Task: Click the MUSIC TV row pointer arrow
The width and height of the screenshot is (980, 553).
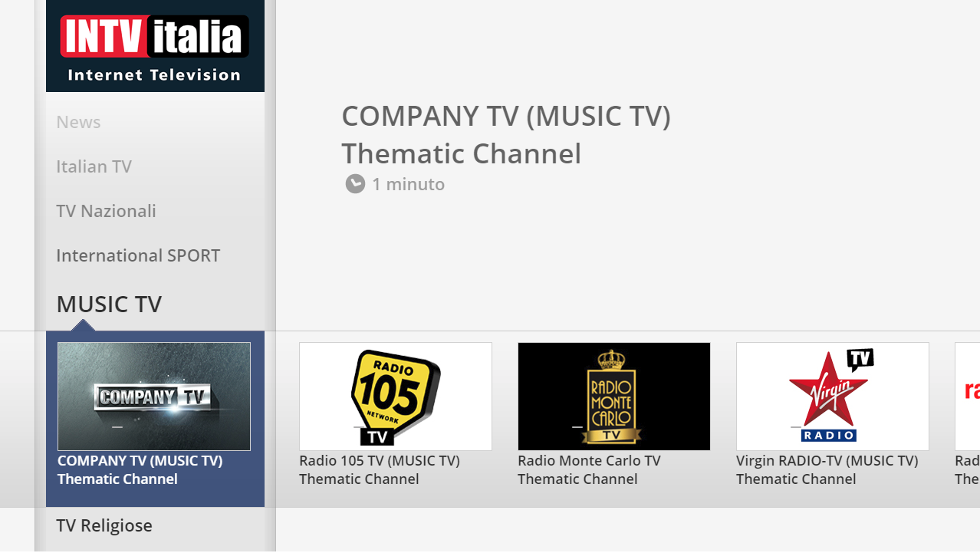Action: click(83, 325)
